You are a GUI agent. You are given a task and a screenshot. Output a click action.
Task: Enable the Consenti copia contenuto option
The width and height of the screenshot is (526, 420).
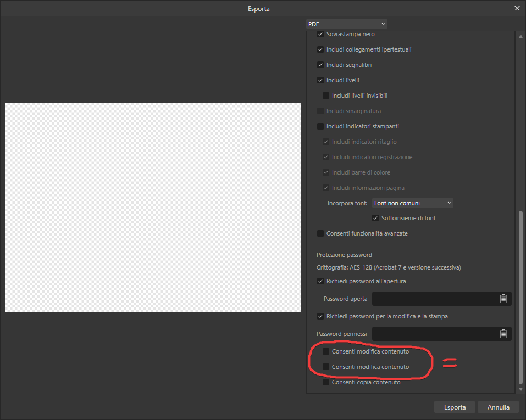326,382
